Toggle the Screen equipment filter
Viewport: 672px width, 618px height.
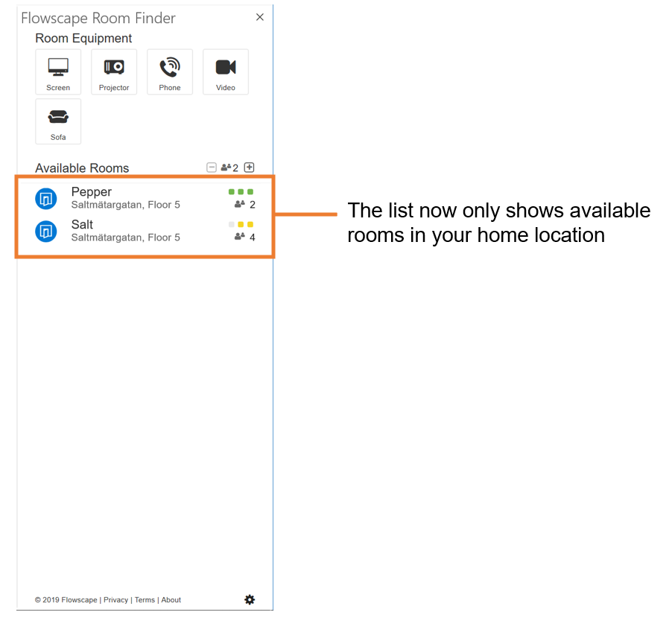58,72
